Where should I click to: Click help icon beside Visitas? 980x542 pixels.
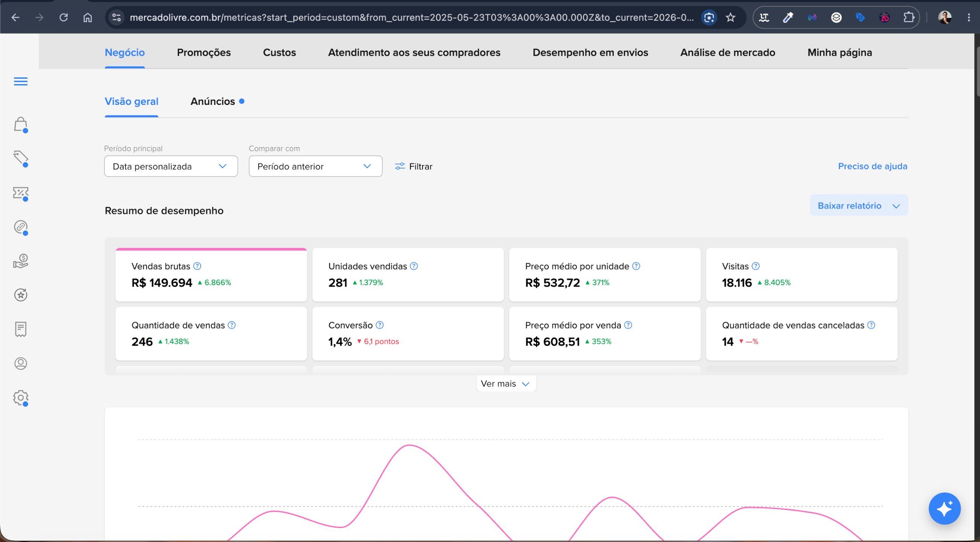pos(756,266)
